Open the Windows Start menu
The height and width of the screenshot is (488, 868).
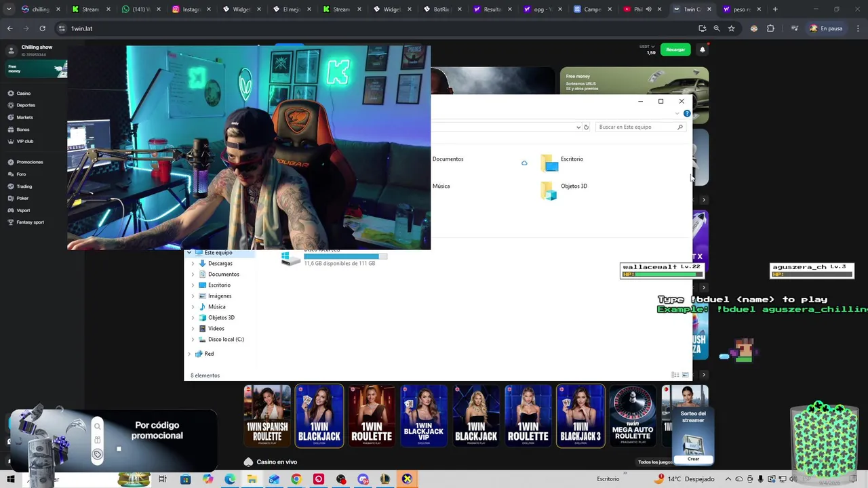[11, 479]
